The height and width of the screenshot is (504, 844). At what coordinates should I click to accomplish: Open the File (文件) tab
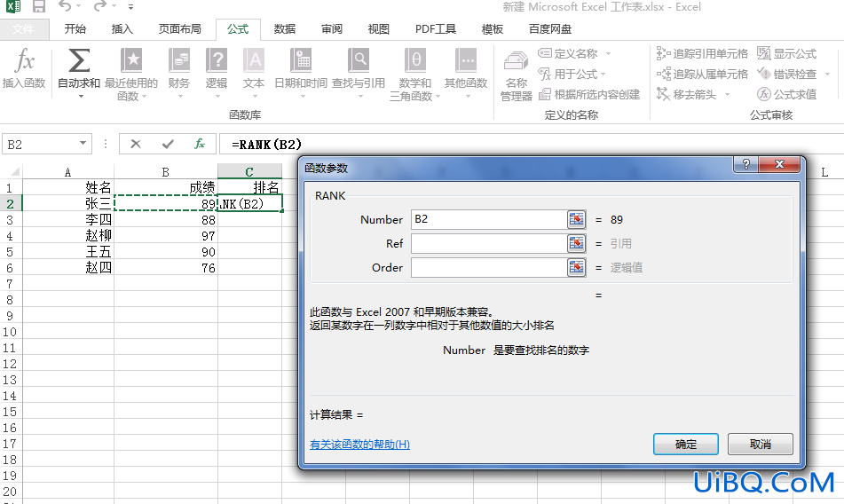(24, 29)
